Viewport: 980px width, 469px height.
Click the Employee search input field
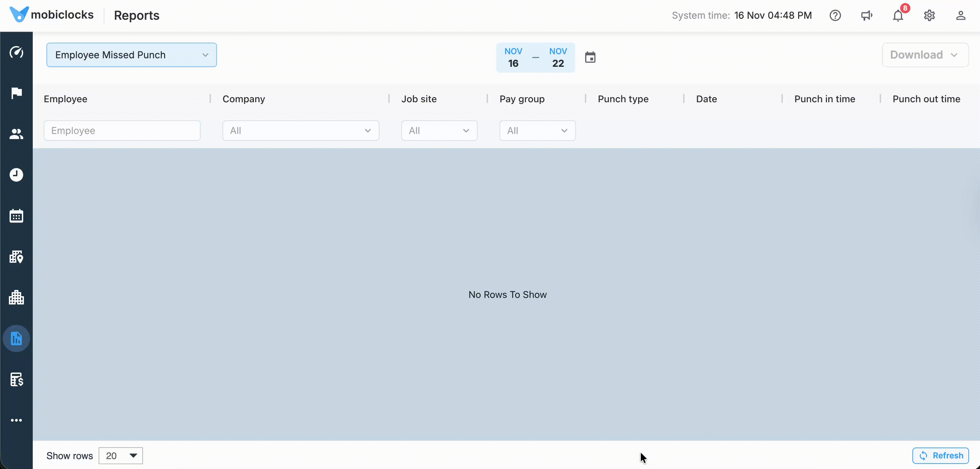[122, 131]
